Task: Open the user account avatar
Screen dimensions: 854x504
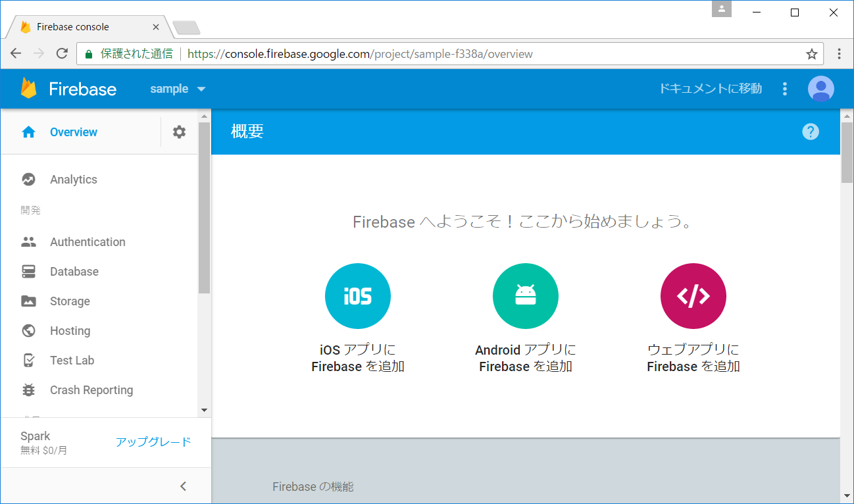Action: tap(820, 89)
